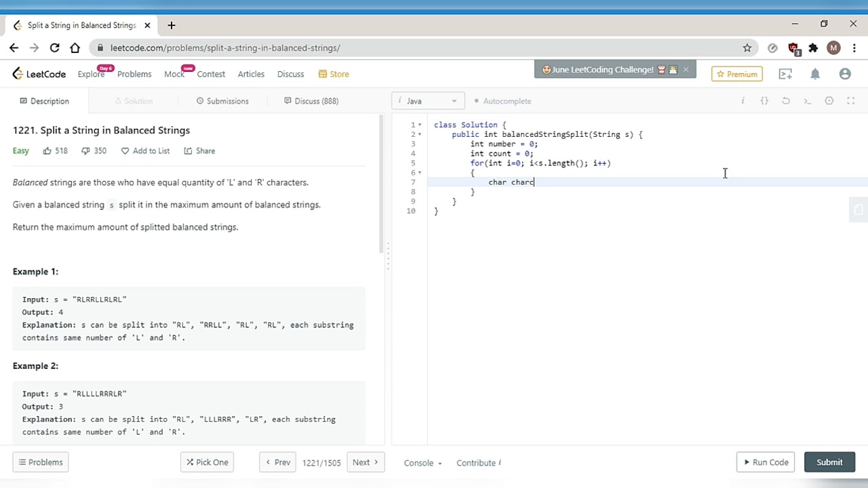Click the 1221/1505 problem counter
This screenshot has height=488, width=868.
[x=321, y=463]
